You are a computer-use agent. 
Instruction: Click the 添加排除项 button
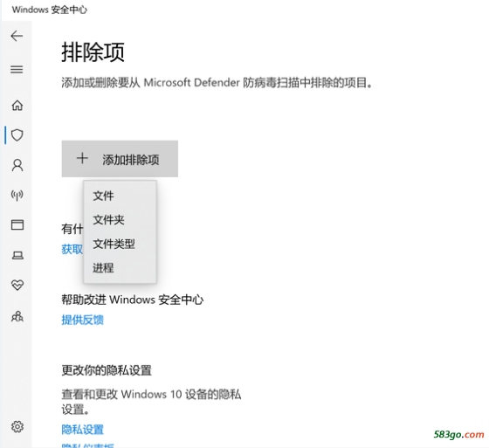tap(120, 159)
